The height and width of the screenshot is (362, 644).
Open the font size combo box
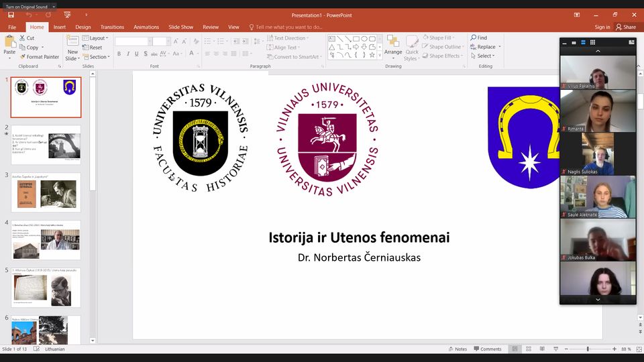pyautogui.click(x=162, y=42)
